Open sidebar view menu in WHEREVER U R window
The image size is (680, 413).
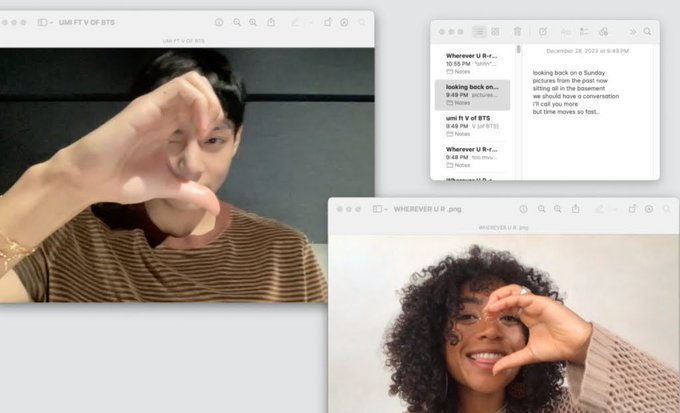click(x=380, y=209)
